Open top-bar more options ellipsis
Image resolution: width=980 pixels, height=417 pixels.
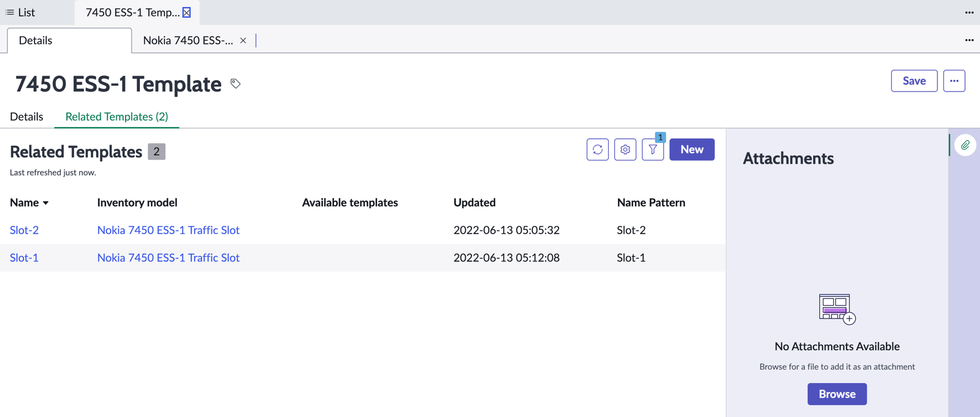(969, 12)
